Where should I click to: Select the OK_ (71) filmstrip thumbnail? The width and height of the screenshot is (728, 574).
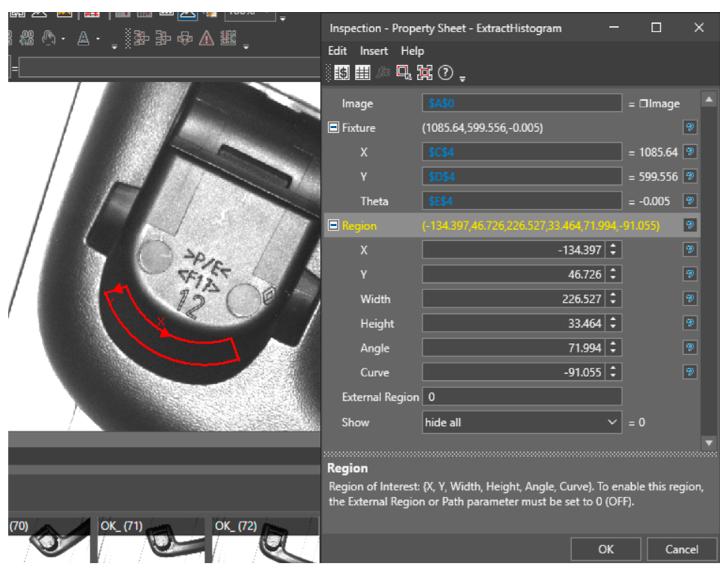click(151, 541)
